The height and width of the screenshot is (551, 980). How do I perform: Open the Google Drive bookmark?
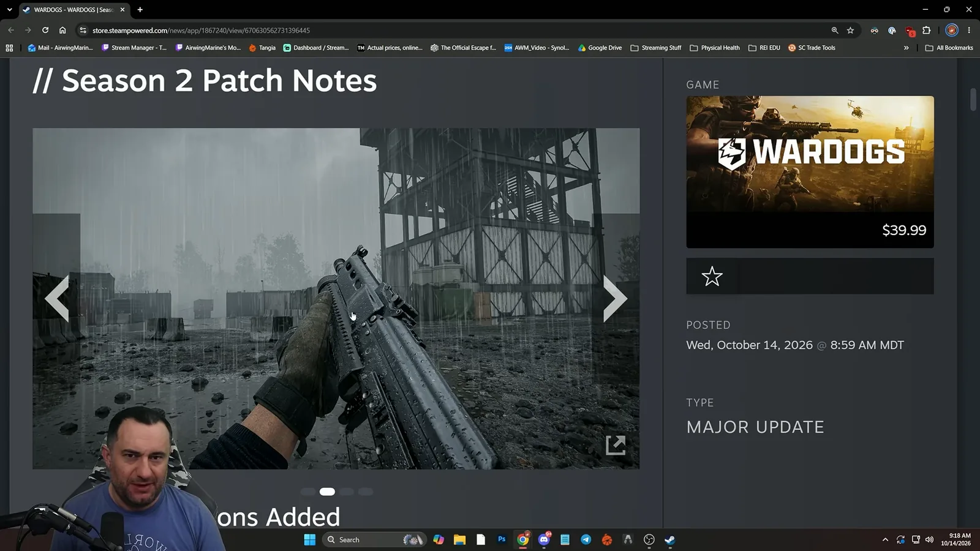point(600,48)
